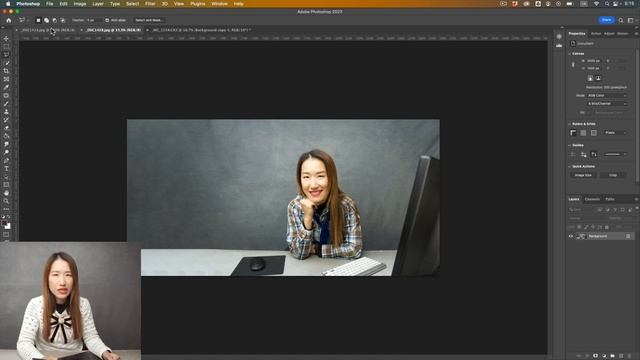The image size is (640, 360).
Task: Toggle the pixel grid icon in Rulers & Grids
Action: tap(594, 133)
